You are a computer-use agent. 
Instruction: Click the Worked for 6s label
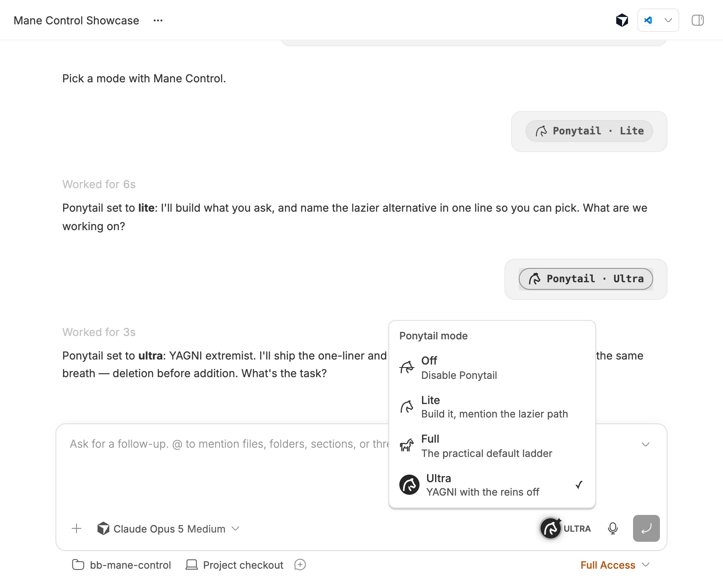99,184
